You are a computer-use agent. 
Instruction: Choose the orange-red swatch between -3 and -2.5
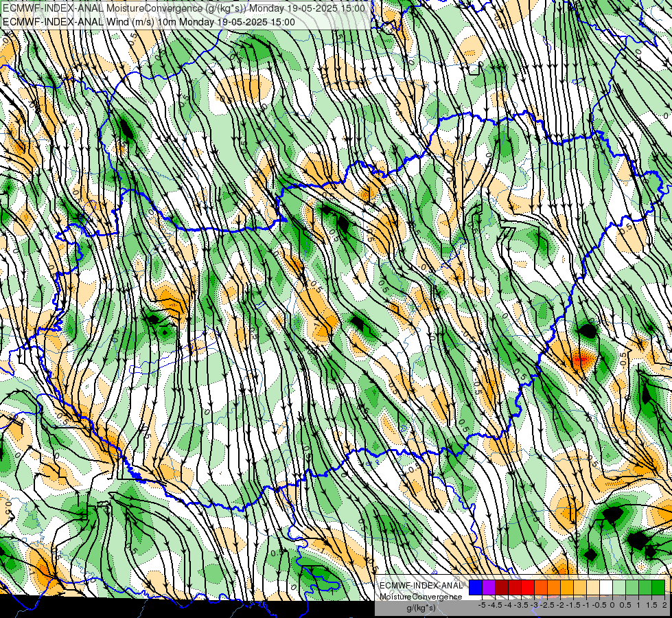coord(541,587)
